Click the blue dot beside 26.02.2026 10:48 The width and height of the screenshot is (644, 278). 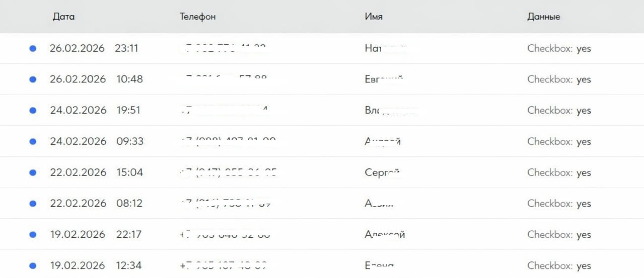coord(33,79)
